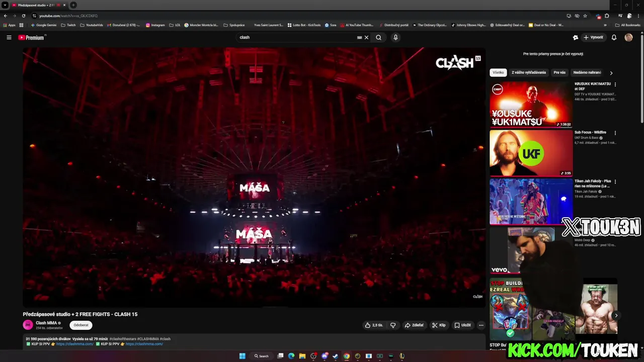Open the on-screen keyboard in search box
This screenshot has width=644, height=362.
[359, 37]
